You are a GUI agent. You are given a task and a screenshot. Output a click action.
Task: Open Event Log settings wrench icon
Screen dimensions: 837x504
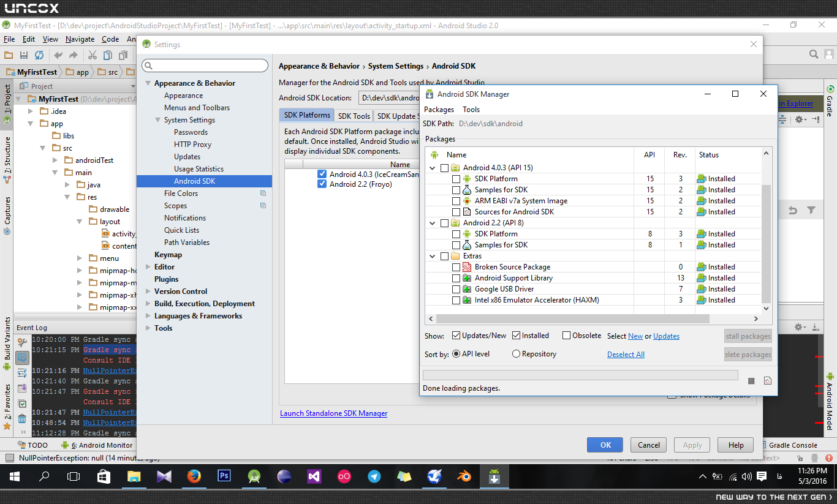click(x=22, y=342)
